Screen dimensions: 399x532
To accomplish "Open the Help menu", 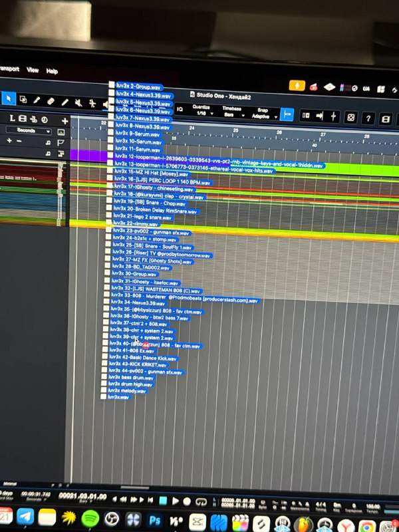I will pos(52,71).
